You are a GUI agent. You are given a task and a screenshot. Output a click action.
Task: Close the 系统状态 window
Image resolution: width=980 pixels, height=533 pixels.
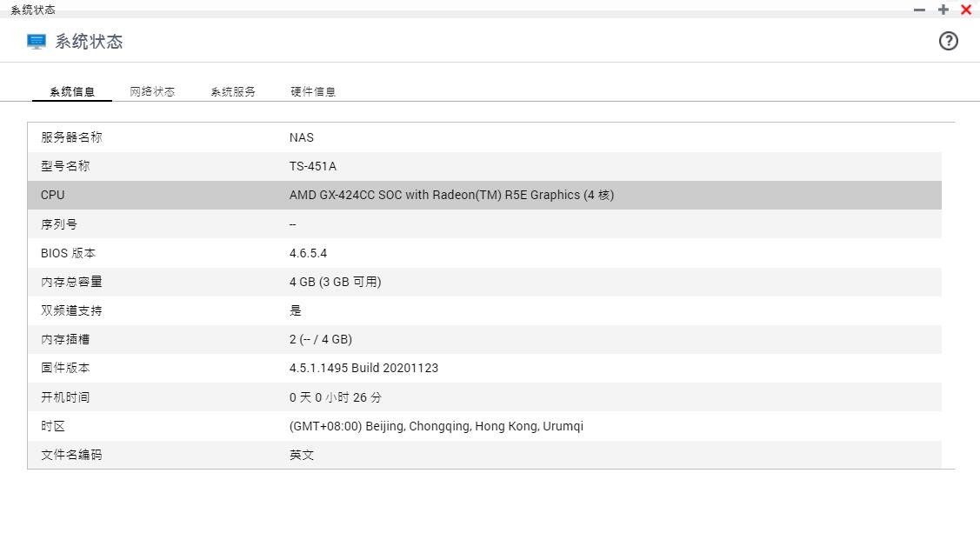(x=966, y=10)
